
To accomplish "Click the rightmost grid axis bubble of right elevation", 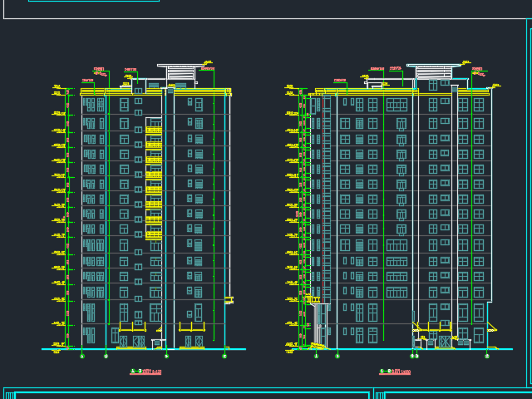I will coord(487,356).
